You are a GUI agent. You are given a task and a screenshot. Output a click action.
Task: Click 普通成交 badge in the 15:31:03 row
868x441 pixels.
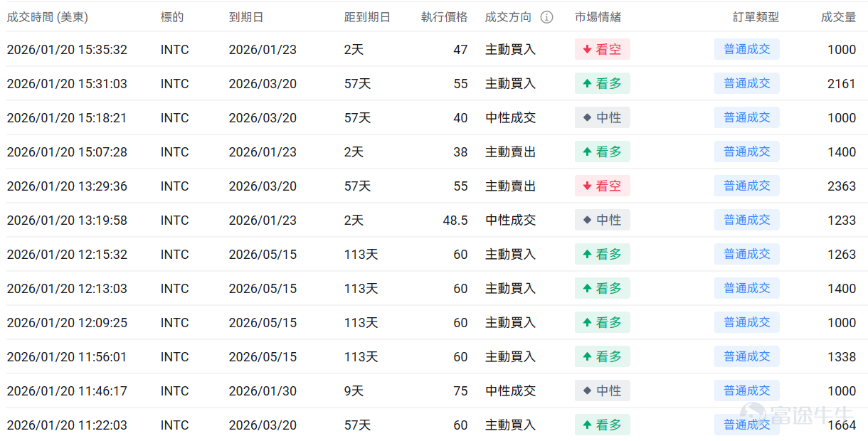click(747, 83)
